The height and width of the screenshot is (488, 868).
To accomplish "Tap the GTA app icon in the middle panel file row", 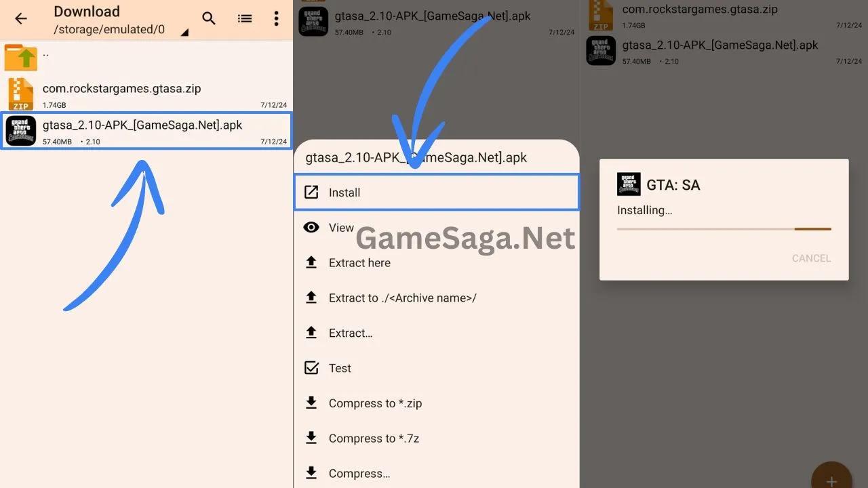I will (313, 20).
